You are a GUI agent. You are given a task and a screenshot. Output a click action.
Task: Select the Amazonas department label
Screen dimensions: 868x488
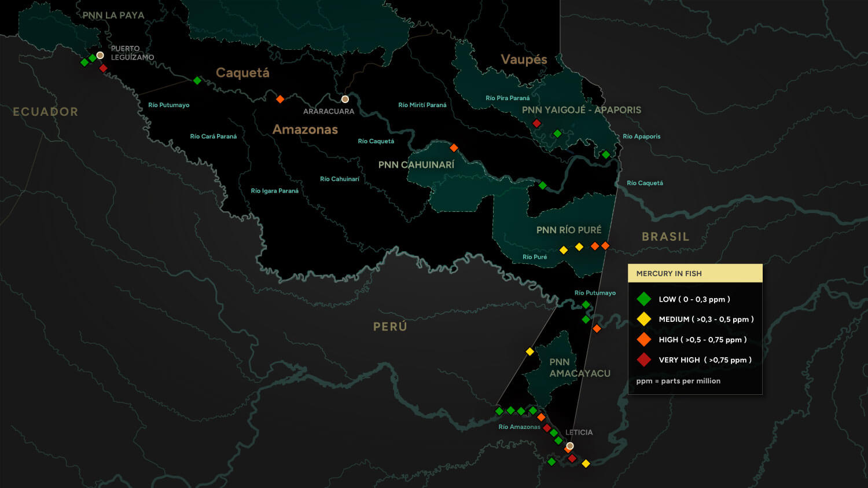[x=305, y=130]
